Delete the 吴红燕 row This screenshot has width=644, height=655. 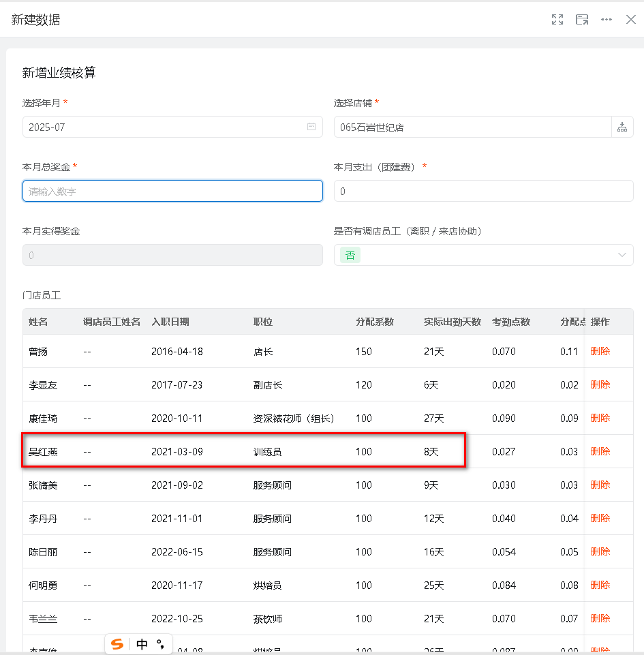tap(600, 452)
